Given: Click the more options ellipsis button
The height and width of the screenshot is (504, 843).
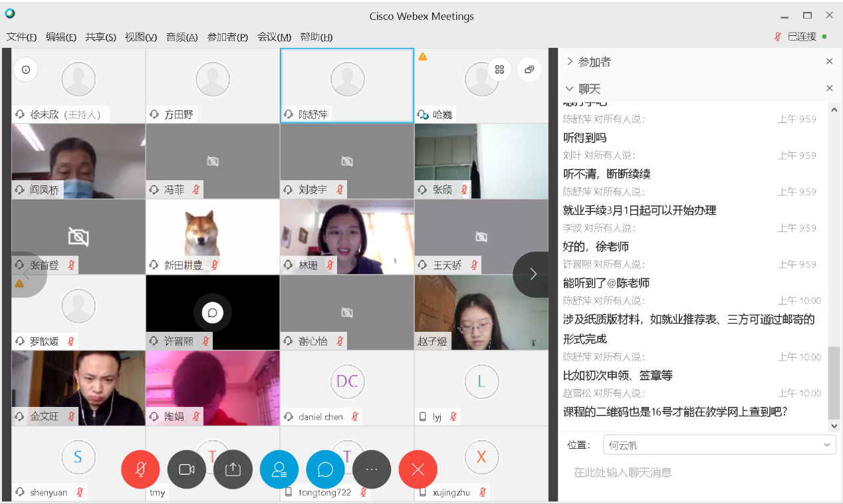Looking at the screenshot, I should [x=372, y=469].
